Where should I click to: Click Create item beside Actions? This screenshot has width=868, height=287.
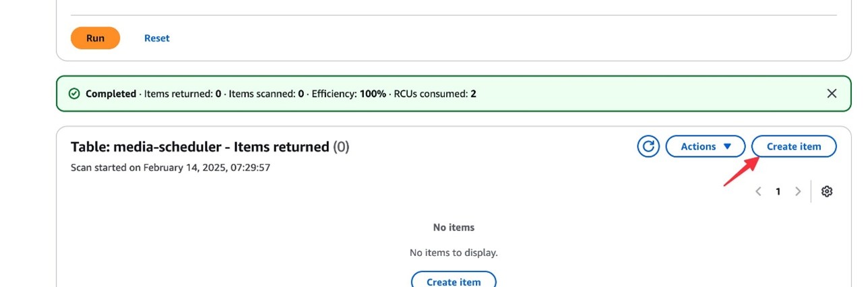794,146
